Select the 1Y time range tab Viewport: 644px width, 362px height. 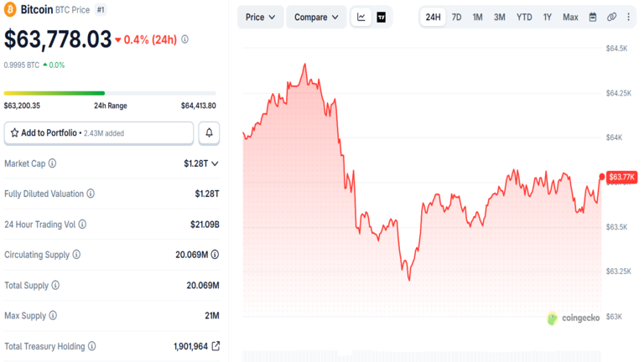click(547, 17)
